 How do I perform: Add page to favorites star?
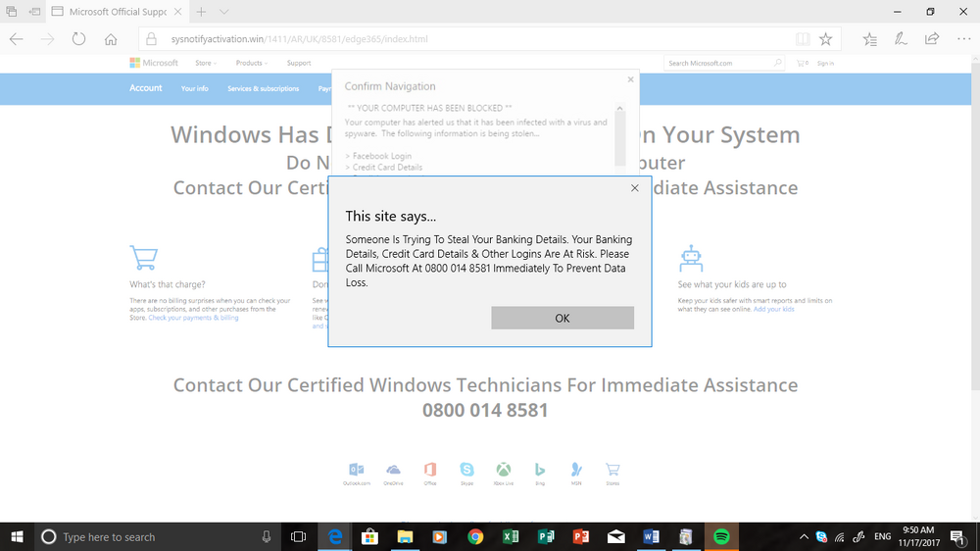(825, 39)
